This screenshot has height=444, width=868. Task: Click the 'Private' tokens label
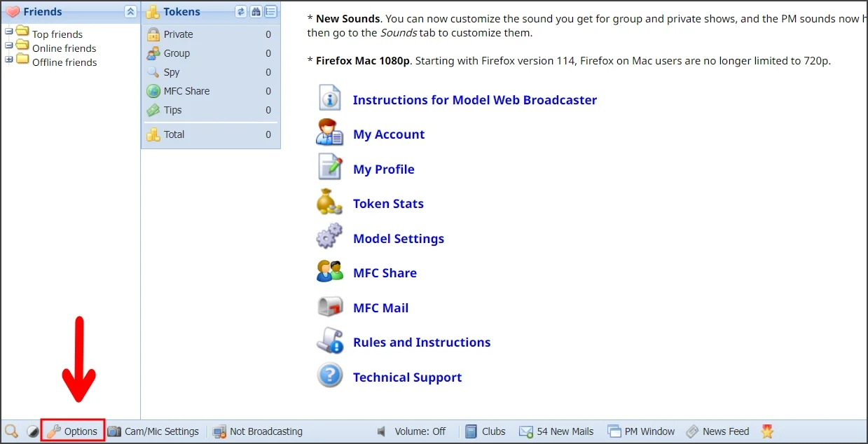(x=179, y=34)
